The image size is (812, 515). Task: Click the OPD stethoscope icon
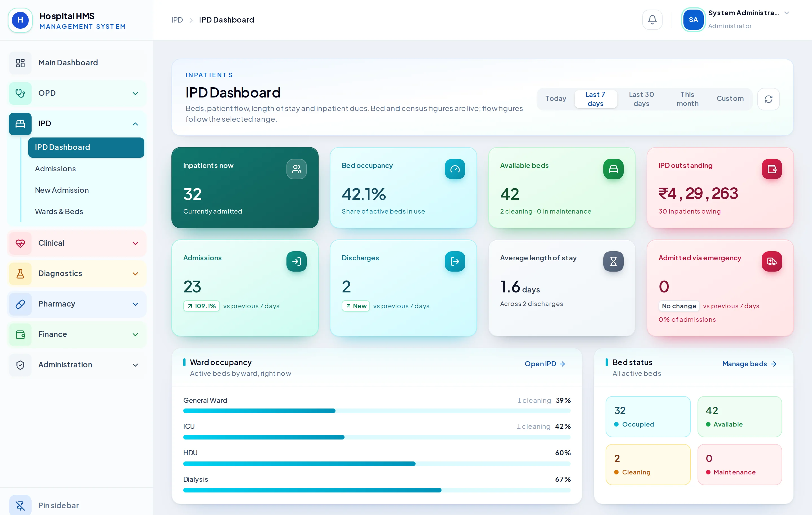click(x=20, y=93)
